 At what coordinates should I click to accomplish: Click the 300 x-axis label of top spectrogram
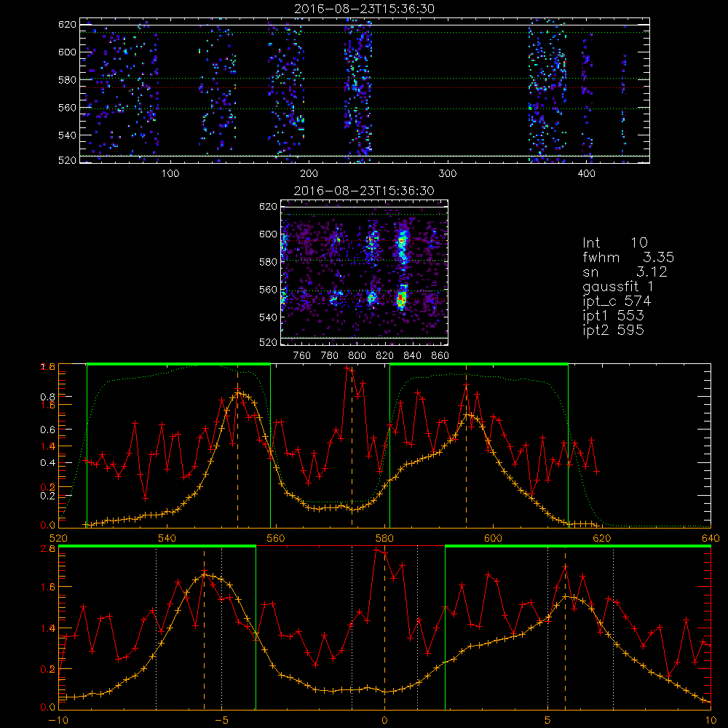448,174
